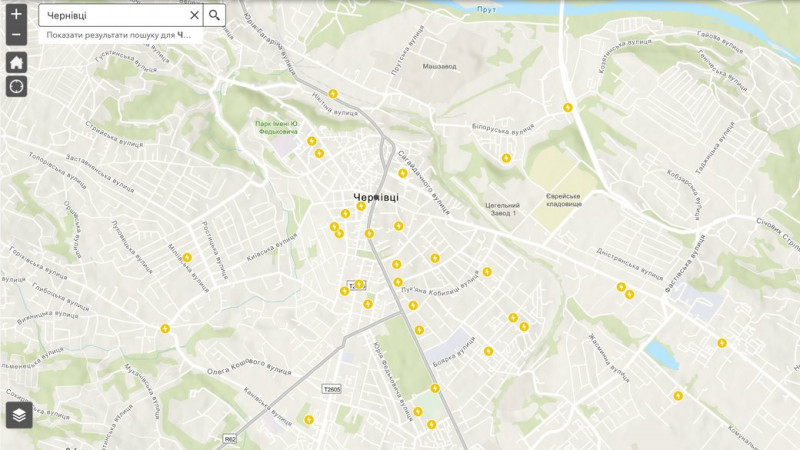Select the marker on Боярка вулиця

pyautogui.click(x=489, y=351)
